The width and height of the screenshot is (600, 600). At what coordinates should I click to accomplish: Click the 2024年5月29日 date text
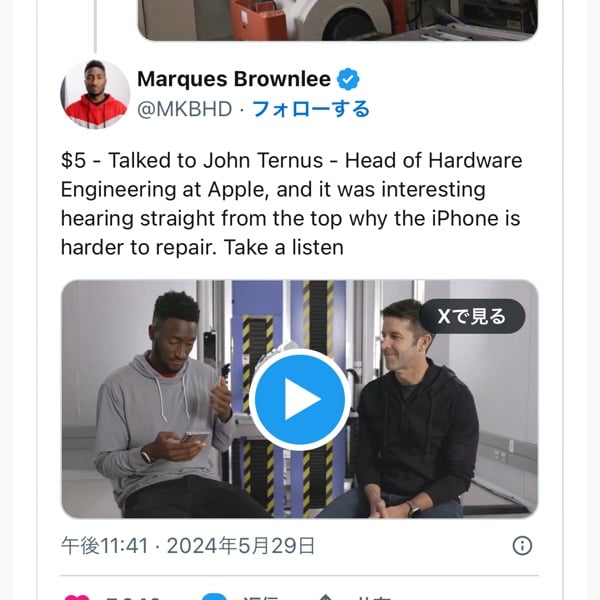coord(241,546)
